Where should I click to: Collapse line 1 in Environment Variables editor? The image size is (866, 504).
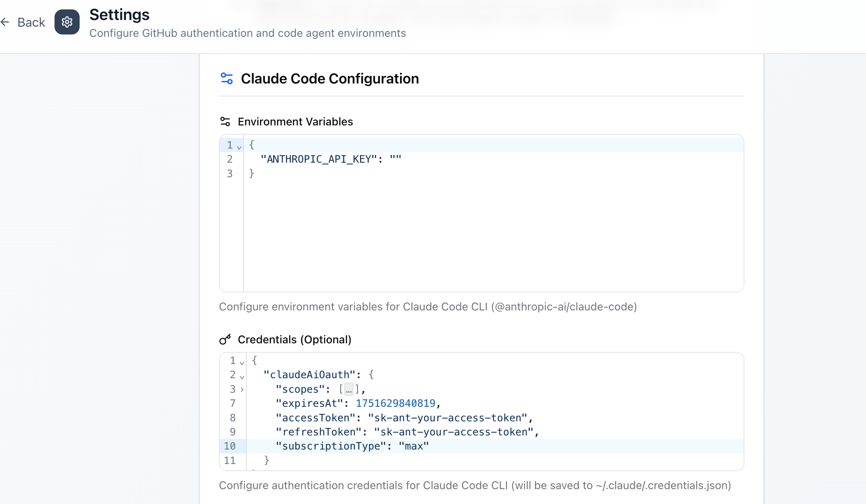pyautogui.click(x=239, y=147)
